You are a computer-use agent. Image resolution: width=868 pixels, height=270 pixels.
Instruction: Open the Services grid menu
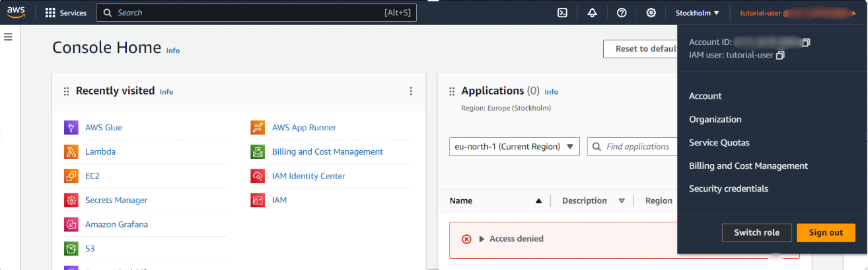point(66,13)
